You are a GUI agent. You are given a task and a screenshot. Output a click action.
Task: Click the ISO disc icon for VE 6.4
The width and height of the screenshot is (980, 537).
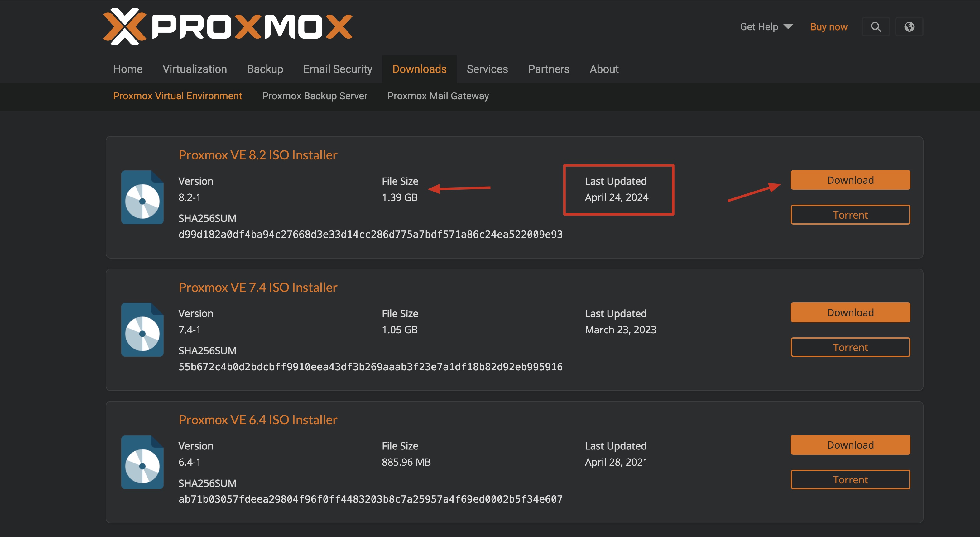coord(142,462)
